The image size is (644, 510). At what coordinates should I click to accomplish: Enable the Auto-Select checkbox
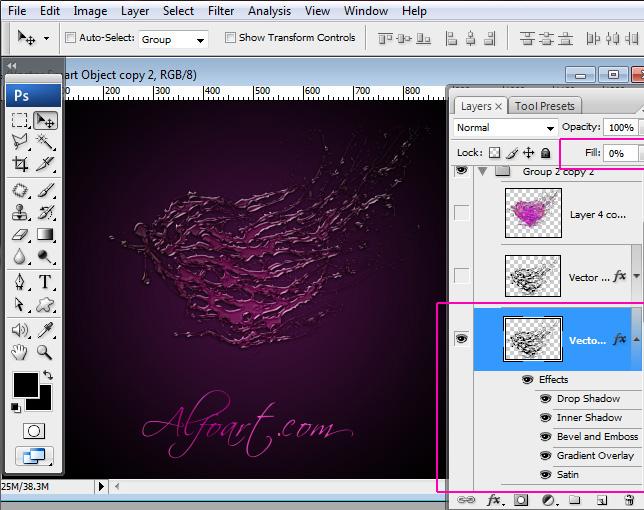click(x=71, y=38)
